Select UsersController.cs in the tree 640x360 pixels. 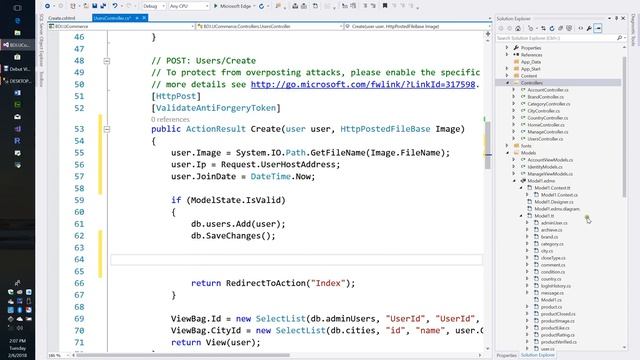click(545, 139)
